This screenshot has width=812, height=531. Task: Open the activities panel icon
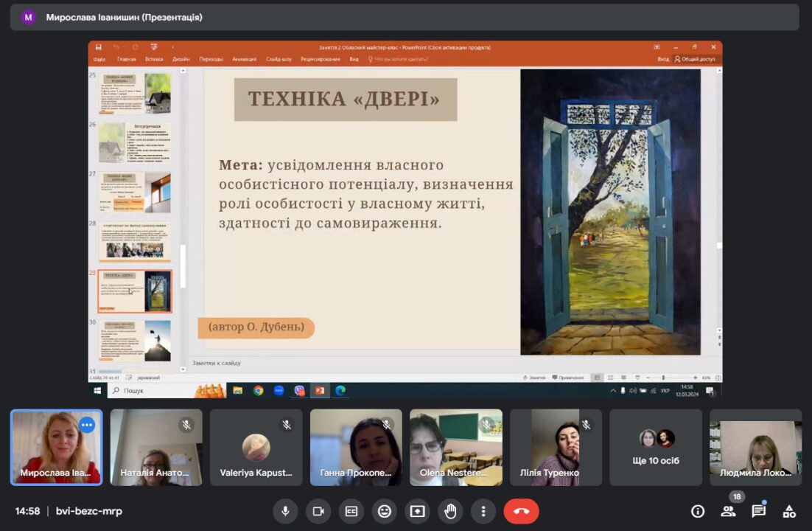click(789, 511)
